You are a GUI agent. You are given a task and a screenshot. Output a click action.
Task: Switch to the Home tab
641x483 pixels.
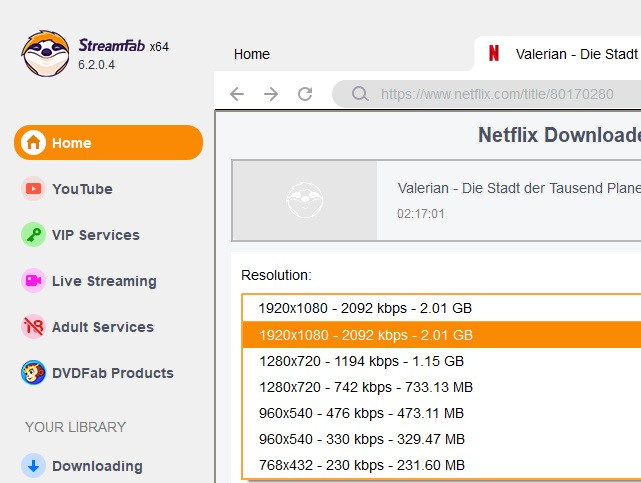point(252,54)
